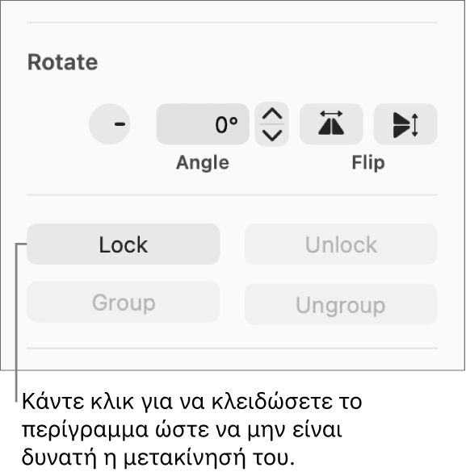This screenshot has height=476, width=466.
Task: Click the Flip label under the icons
Action: [368, 163]
